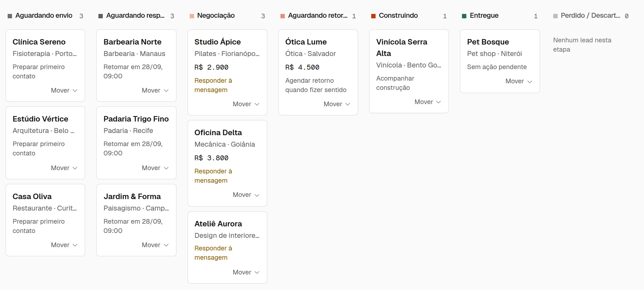Select the Perdido / Descart... column header

(x=590, y=16)
